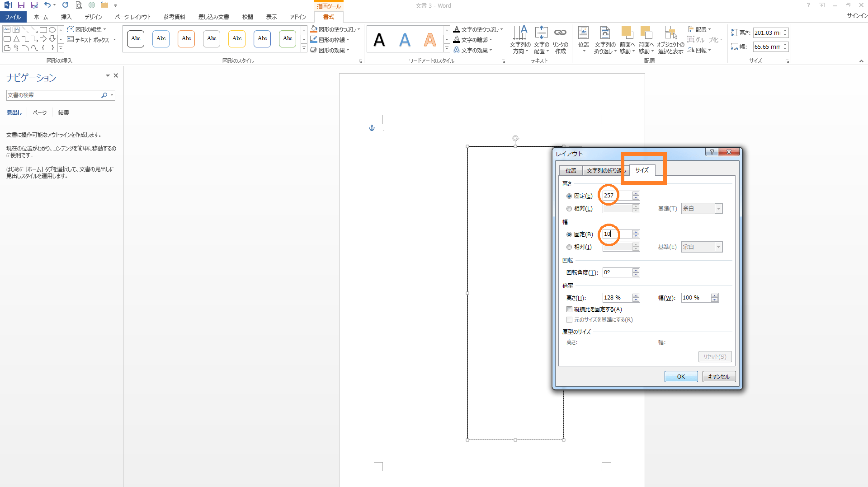Screen dimensions: 868x487
Task: Click Send Backward (背面へ移動)
Action: (646, 40)
